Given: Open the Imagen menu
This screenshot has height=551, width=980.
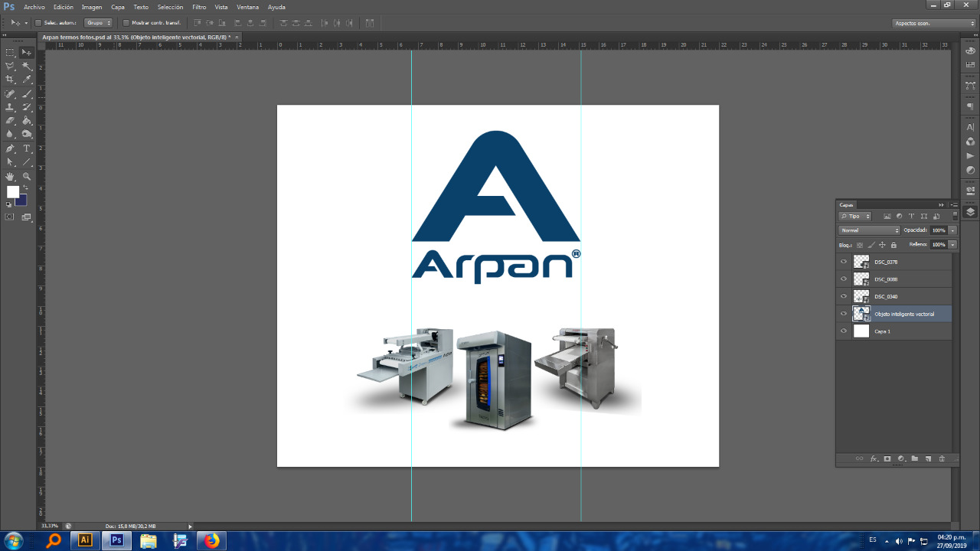Looking at the screenshot, I should 92,7.
